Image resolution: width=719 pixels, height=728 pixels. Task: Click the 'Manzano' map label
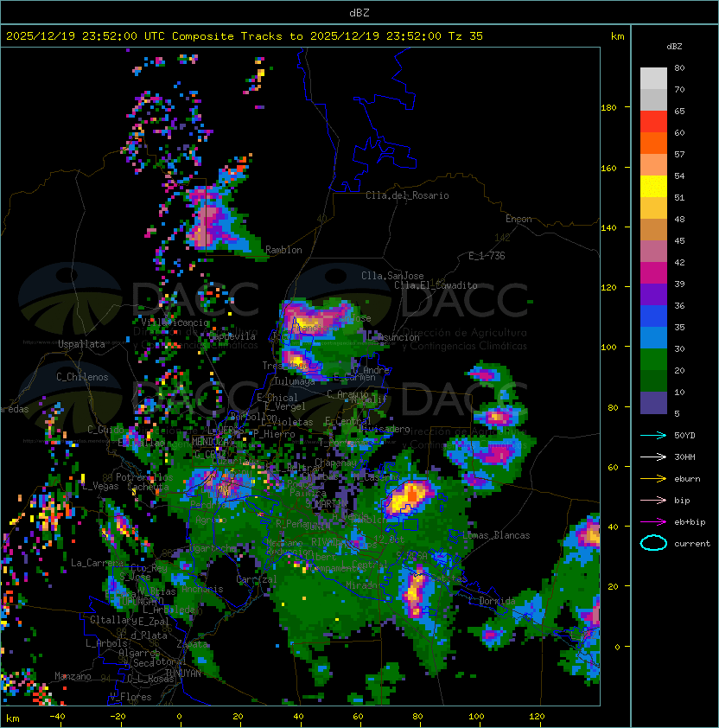pyautogui.click(x=73, y=676)
